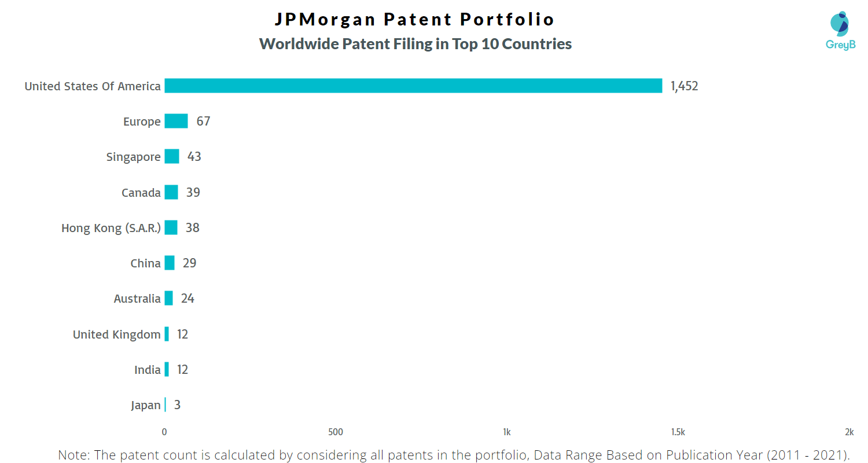Click the GreyB text under the logo

pyautogui.click(x=840, y=45)
